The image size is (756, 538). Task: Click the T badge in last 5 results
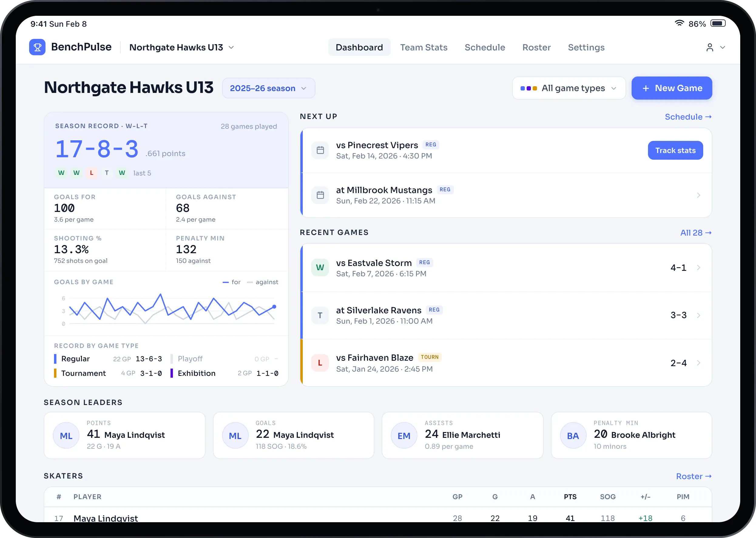[106, 173]
